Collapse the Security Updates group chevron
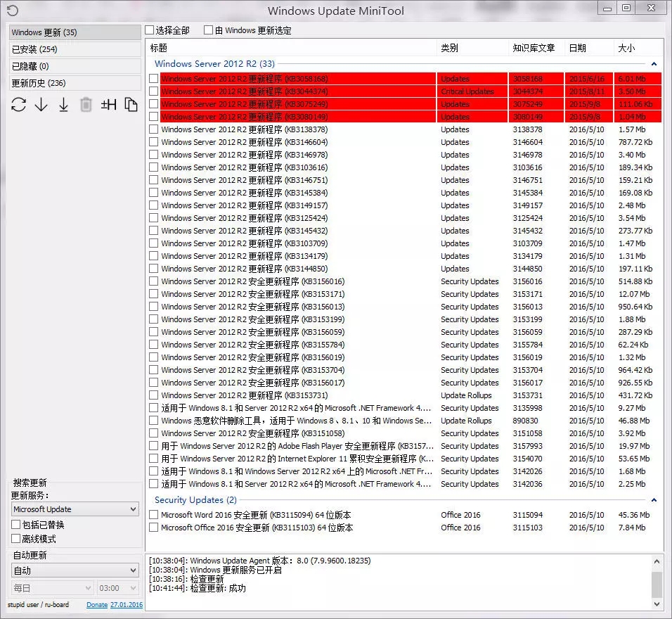The width and height of the screenshot is (672, 619). (x=654, y=500)
